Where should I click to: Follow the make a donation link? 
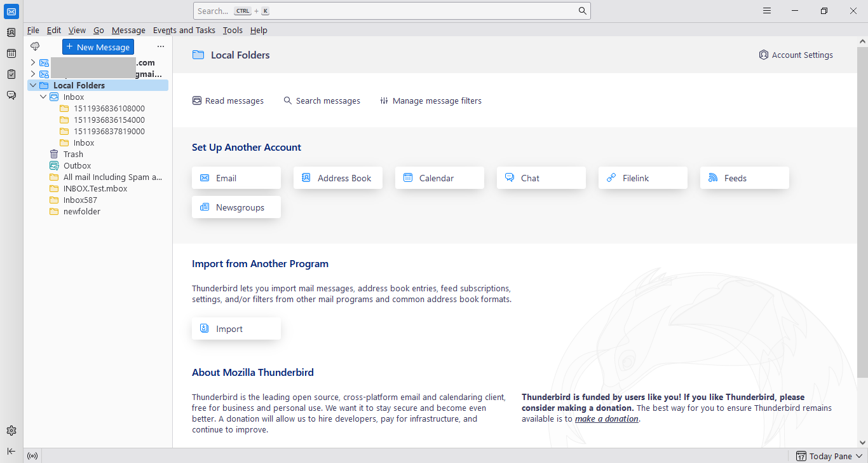click(606, 418)
